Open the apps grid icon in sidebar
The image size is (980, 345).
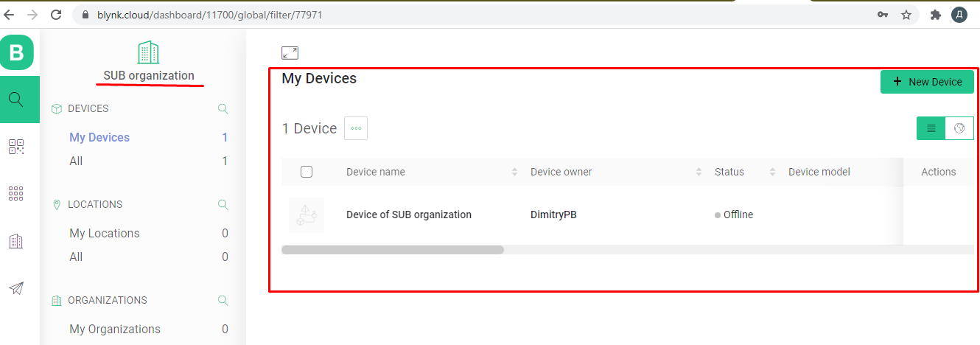[x=16, y=193]
